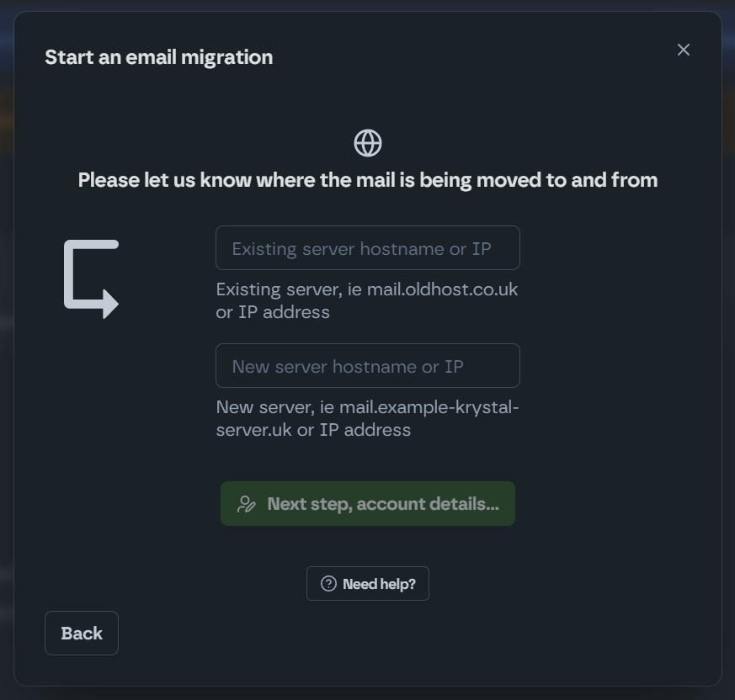Click the mail.oldhost.co.uk example hostname text
Image resolution: width=735 pixels, height=700 pixels.
tap(442, 289)
